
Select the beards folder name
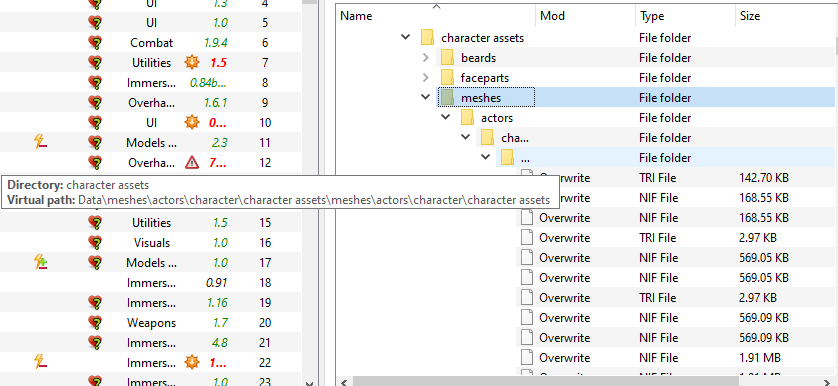[478, 58]
